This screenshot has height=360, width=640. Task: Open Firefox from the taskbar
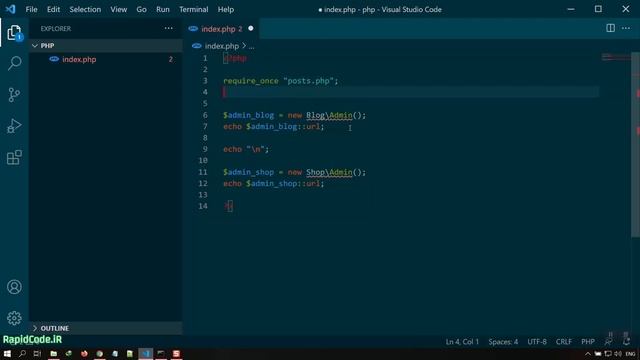(84, 353)
